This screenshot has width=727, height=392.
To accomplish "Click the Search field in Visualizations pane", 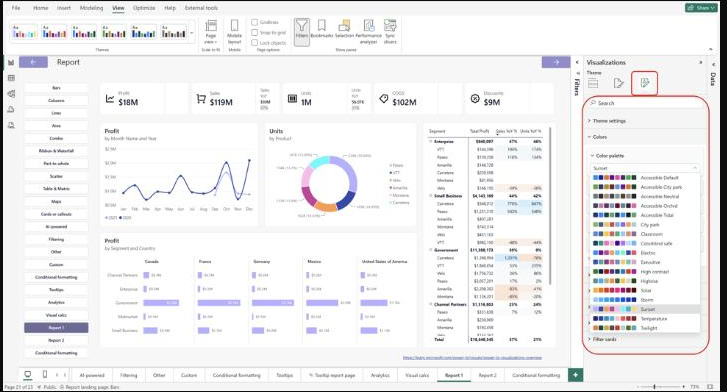I will point(645,103).
